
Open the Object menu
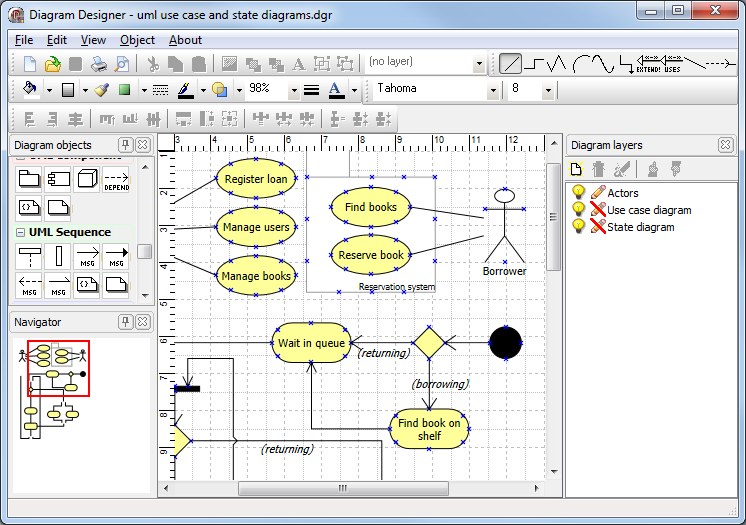pyautogui.click(x=137, y=40)
